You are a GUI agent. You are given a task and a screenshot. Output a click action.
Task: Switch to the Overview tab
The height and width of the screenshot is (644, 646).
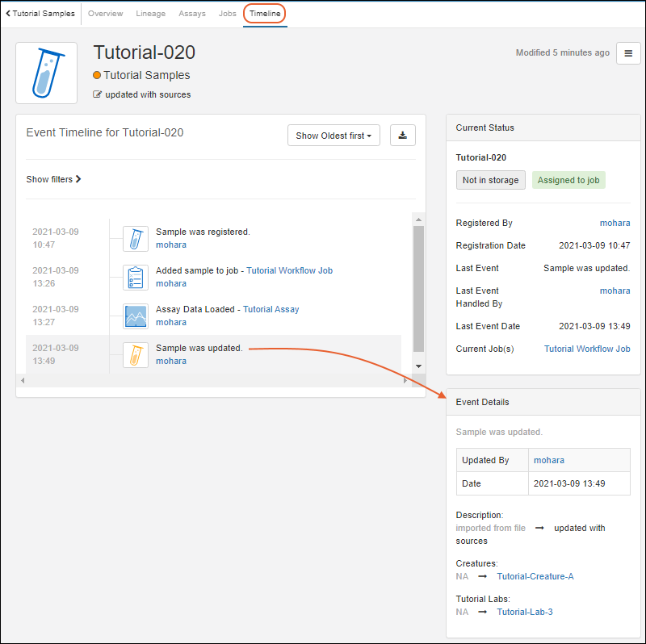(x=105, y=14)
